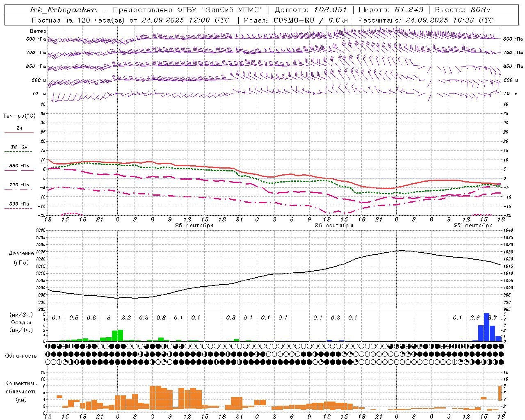Viewport: 525px width, 420px height.
Task: Click the '700 гПа' temperature legend entry
Action: point(19,185)
